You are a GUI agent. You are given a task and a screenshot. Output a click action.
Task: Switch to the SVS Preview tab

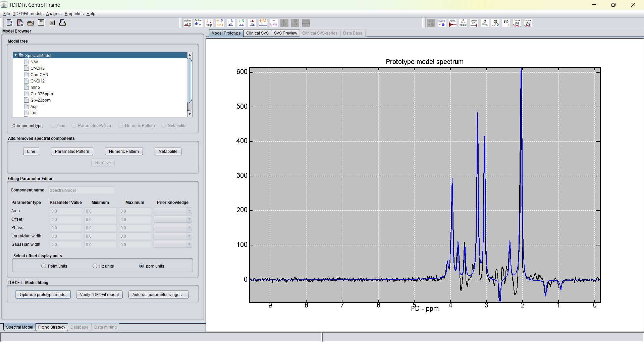285,33
